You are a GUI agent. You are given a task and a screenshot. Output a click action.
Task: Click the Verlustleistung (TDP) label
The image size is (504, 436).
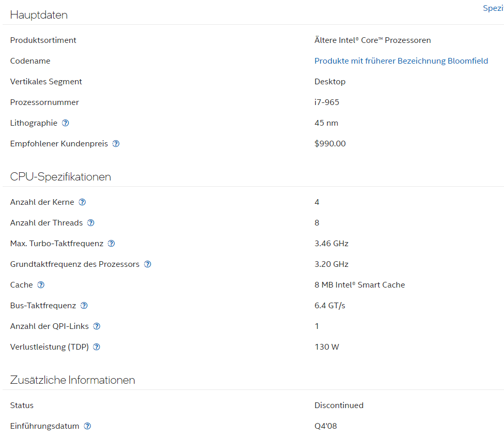point(49,347)
